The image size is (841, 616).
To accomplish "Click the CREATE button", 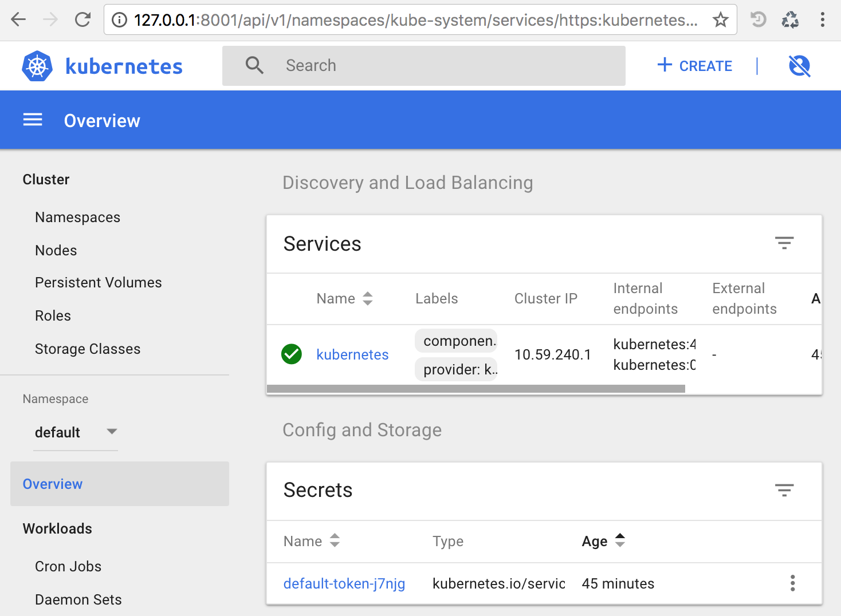I will tap(694, 66).
